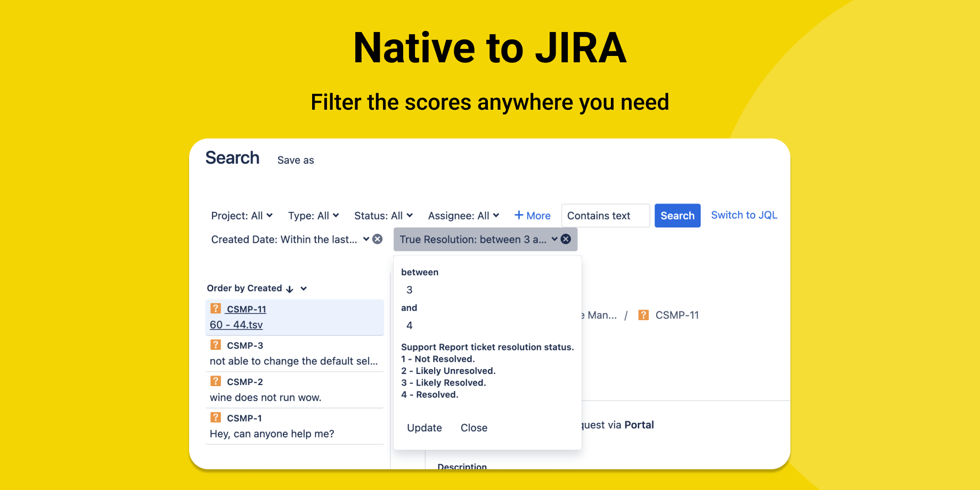Select the CSMP-3 issue key
This screenshot has height=490, width=980.
click(x=245, y=346)
